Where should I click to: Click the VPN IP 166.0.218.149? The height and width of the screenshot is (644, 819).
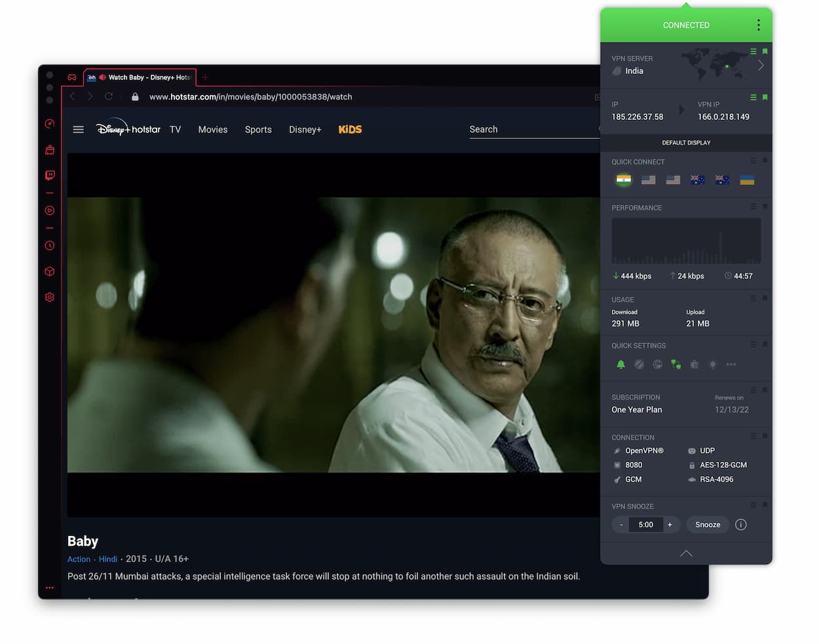(x=723, y=117)
